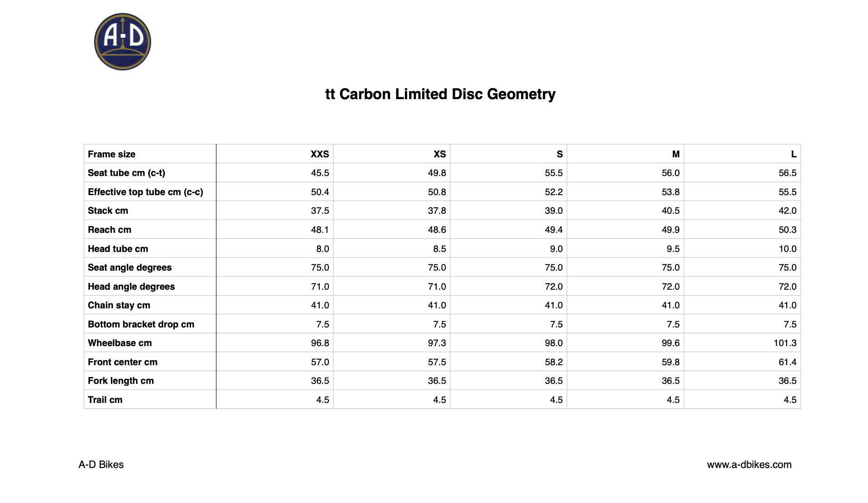Click the A-D Bikes footer text
This screenshot has width=868, height=503.
click(x=101, y=464)
